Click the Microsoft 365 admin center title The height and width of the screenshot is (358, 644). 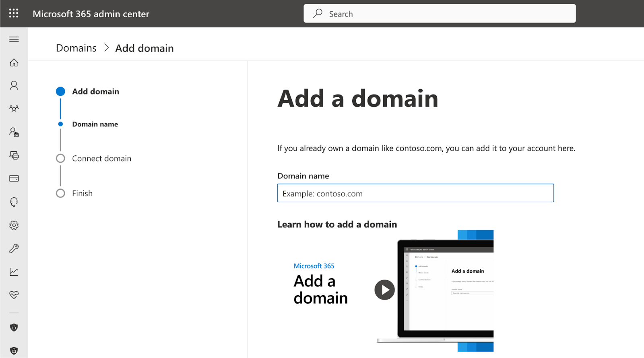click(x=91, y=14)
